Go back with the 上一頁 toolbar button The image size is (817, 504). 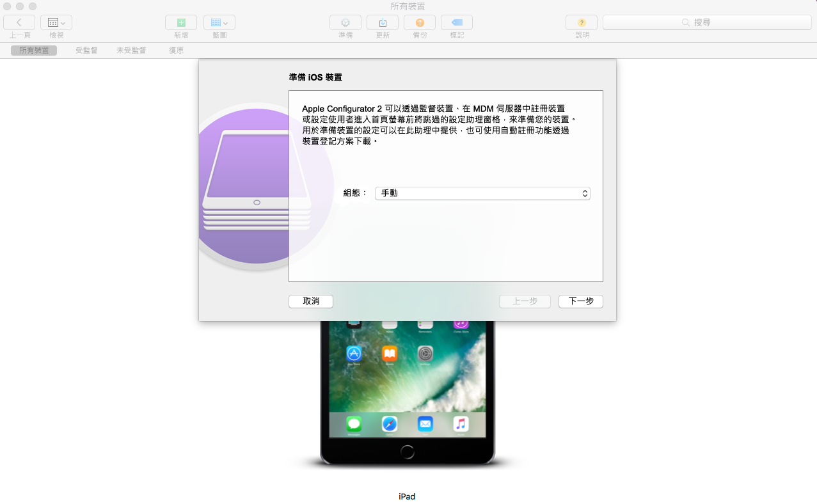pos(19,22)
